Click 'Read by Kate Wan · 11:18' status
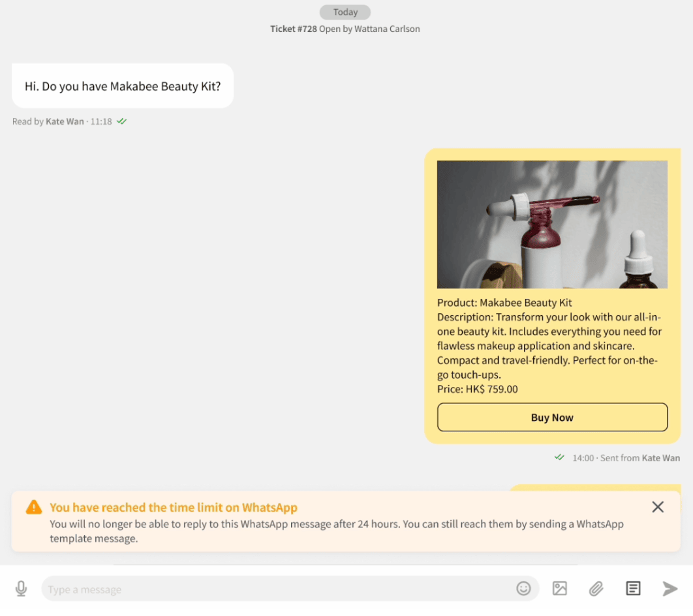The width and height of the screenshot is (693, 616). pos(62,121)
